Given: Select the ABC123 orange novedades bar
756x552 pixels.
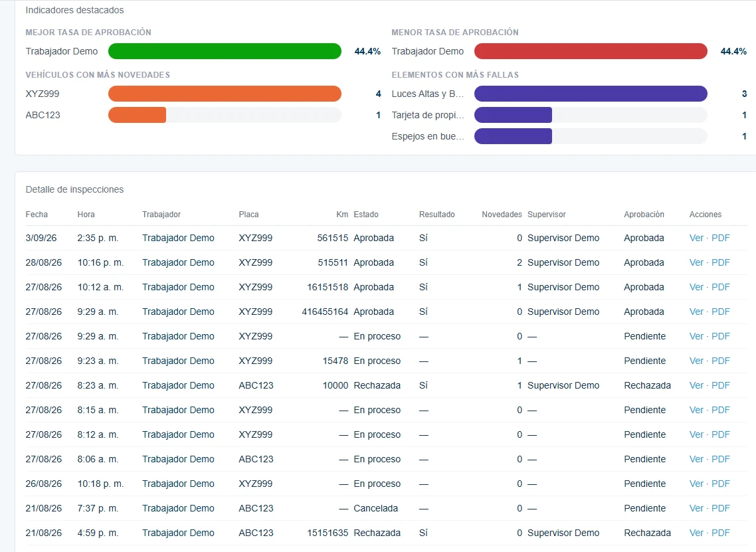Looking at the screenshot, I should pos(138,115).
